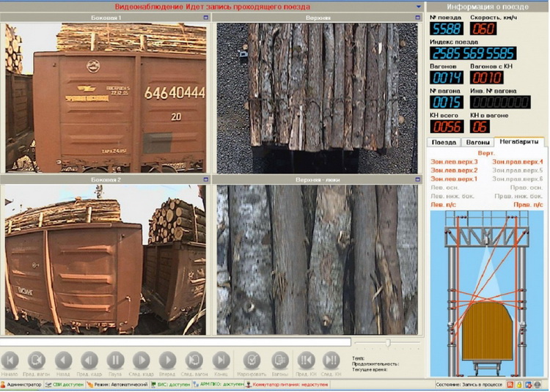Expand the Боковая 1 camera panel

pyautogui.click(x=206, y=18)
